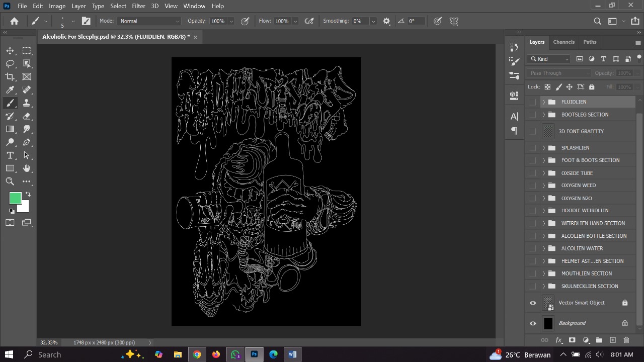Open Google Chrome from the taskbar

[x=197, y=354]
